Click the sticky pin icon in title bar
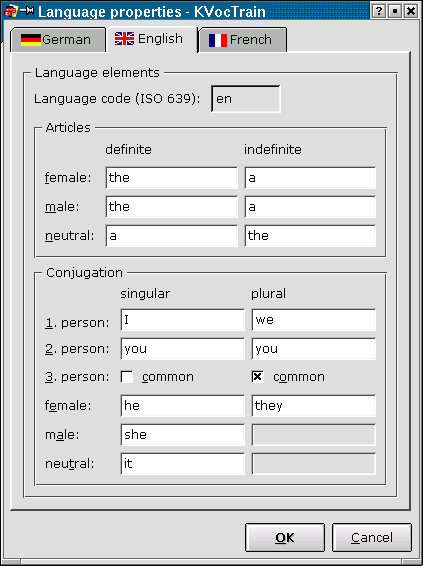The image size is (423, 566). [26, 10]
